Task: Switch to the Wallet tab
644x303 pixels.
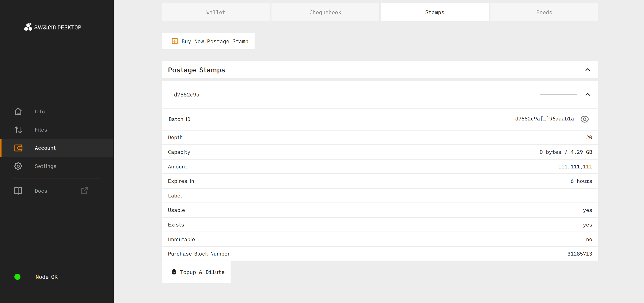Action: [x=215, y=12]
